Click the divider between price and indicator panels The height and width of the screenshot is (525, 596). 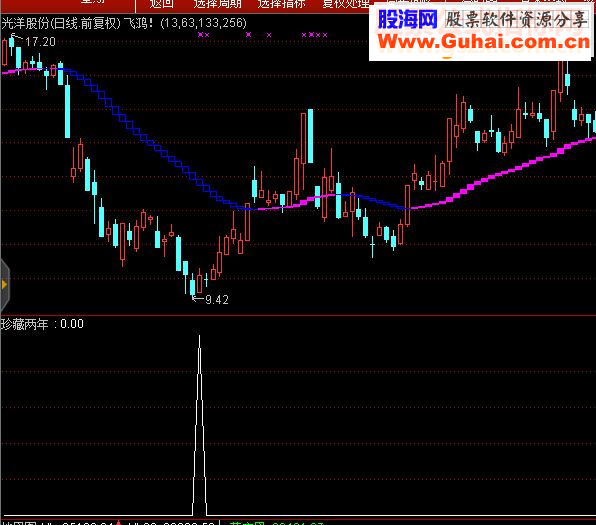[x=298, y=315]
